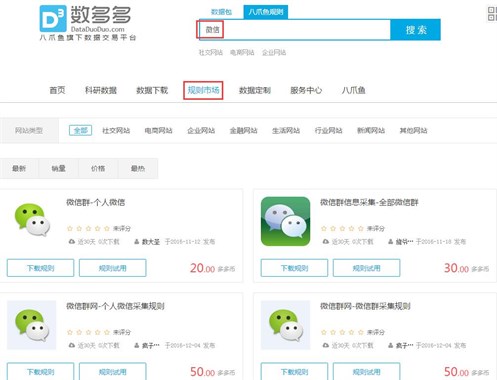
Task: Sort results by 最热
Action: (x=138, y=168)
